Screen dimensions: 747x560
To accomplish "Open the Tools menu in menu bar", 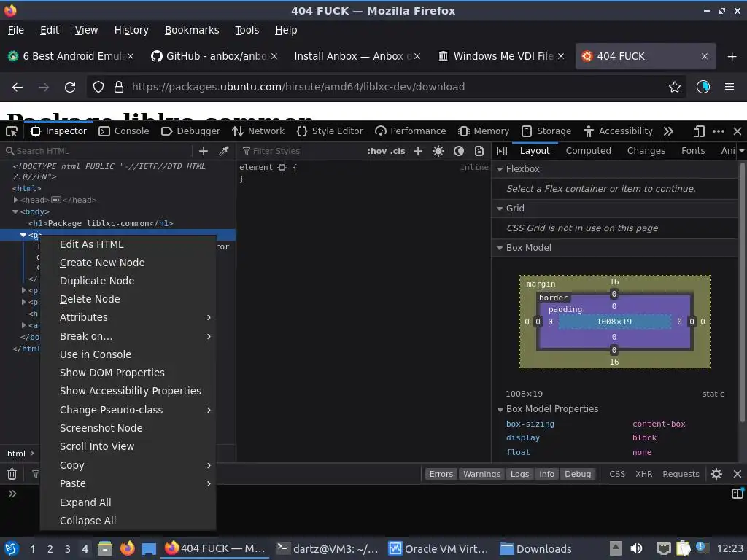I will point(247,30).
